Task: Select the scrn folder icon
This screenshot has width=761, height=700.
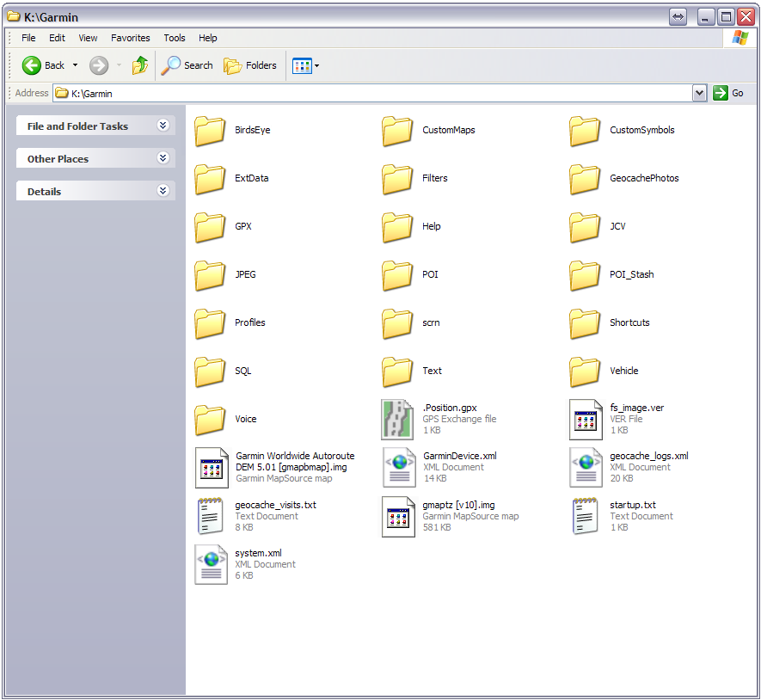Action: pyautogui.click(x=397, y=322)
